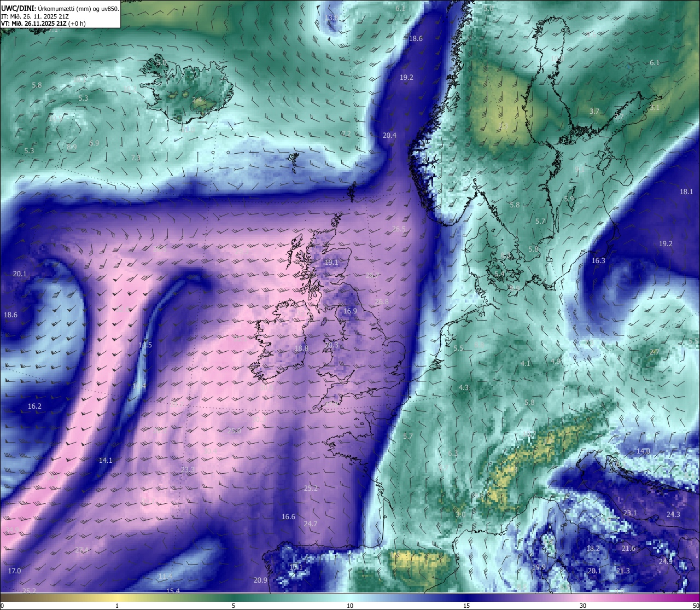This screenshot has width=700, height=610.
Task: Click the 20.4 value off Norway's coast
Action: tap(389, 135)
